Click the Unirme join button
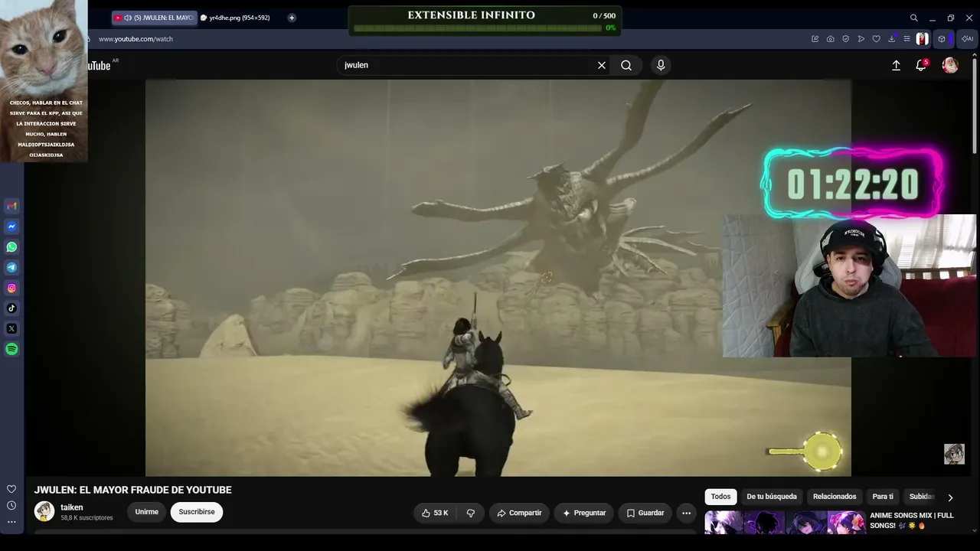 (x=147, y=512)
